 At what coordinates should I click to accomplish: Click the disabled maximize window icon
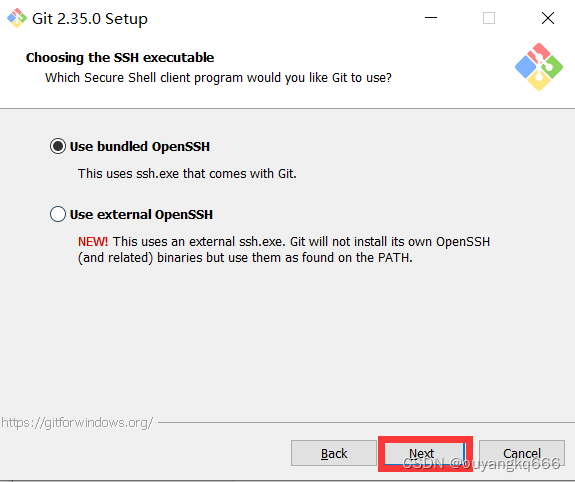(489, 18)
